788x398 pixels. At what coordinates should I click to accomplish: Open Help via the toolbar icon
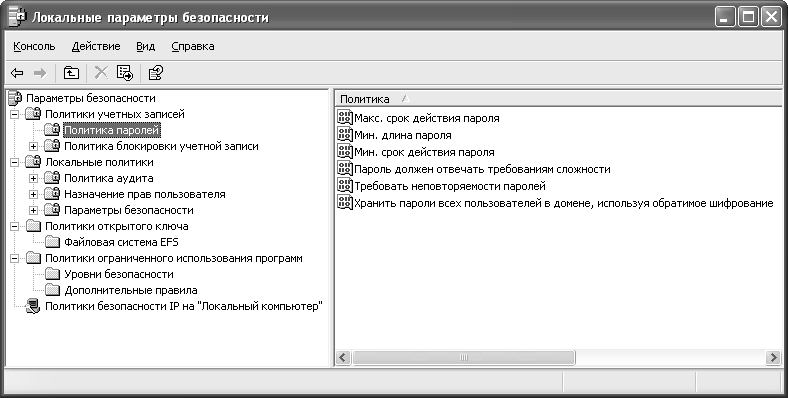pyautogui.click(x=155, y=73)
